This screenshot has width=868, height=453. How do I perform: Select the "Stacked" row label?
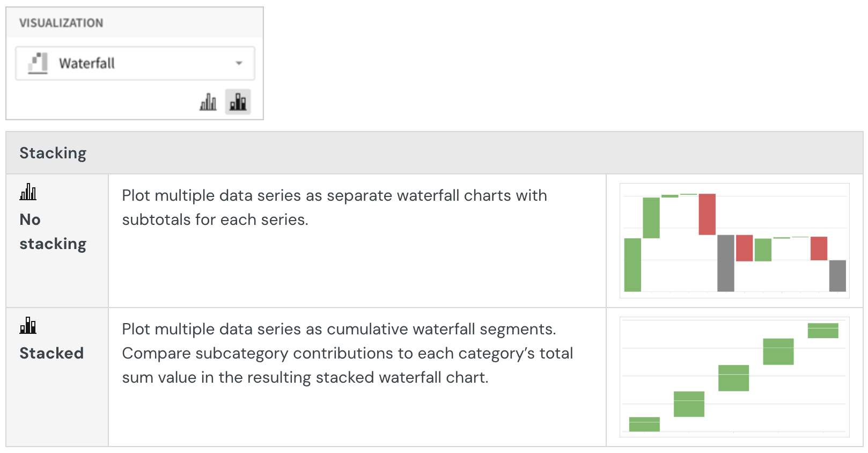52,353
